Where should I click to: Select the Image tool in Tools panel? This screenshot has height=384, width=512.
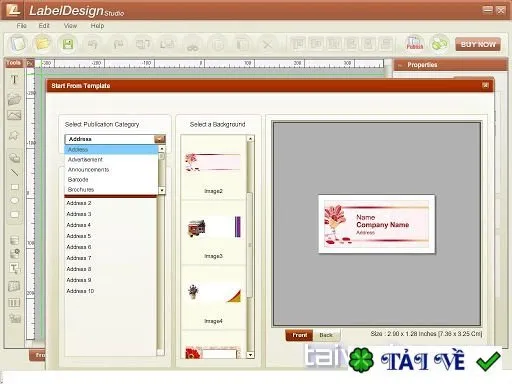click(x=14, y=115)
